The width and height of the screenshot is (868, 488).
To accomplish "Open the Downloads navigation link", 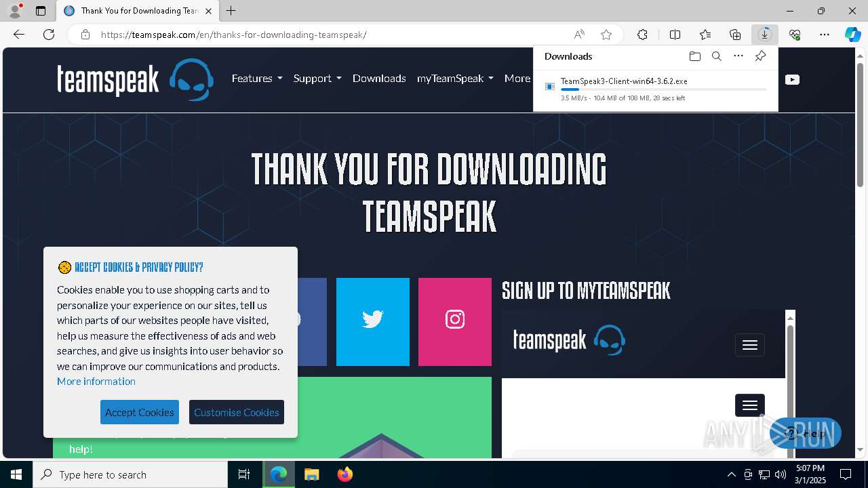I will (x=379, y=79).
